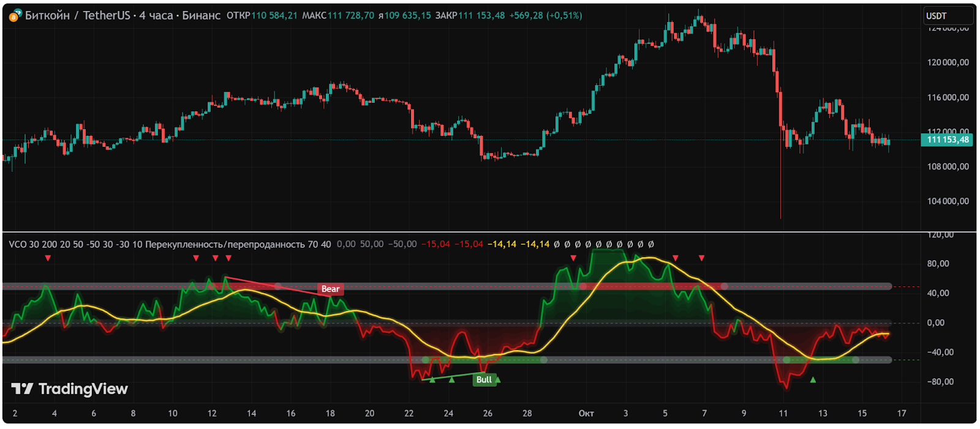Click the green Bull divergence label
Screen dimensions: 980x429
click(484, 379)
